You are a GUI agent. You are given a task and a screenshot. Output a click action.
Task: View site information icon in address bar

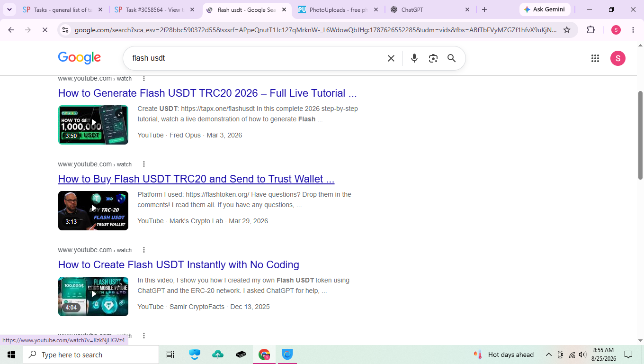click(x=66, y=30)
